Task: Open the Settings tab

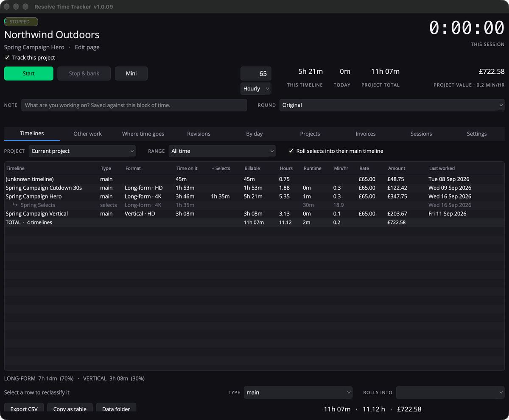Action: (x=477, y=134)
